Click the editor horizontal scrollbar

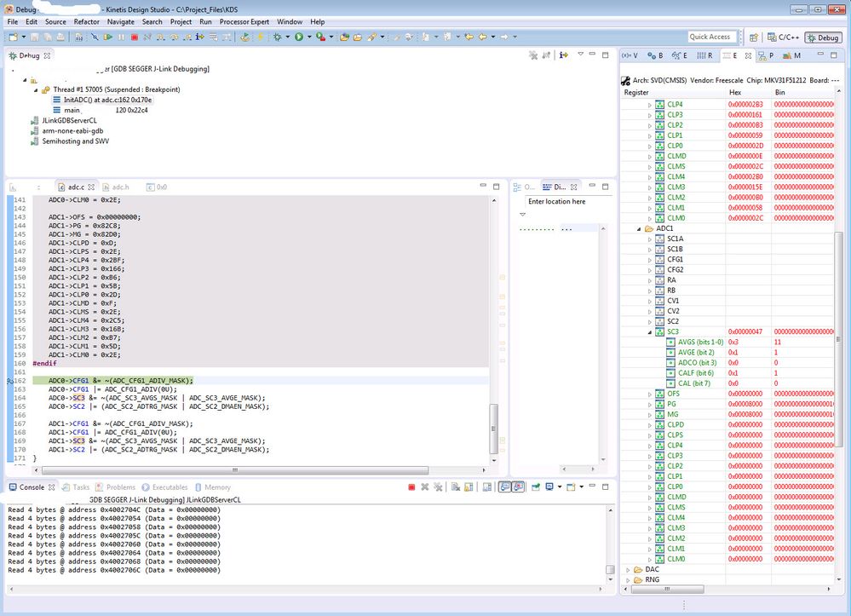pyautogui.click(x=235, y=470)
